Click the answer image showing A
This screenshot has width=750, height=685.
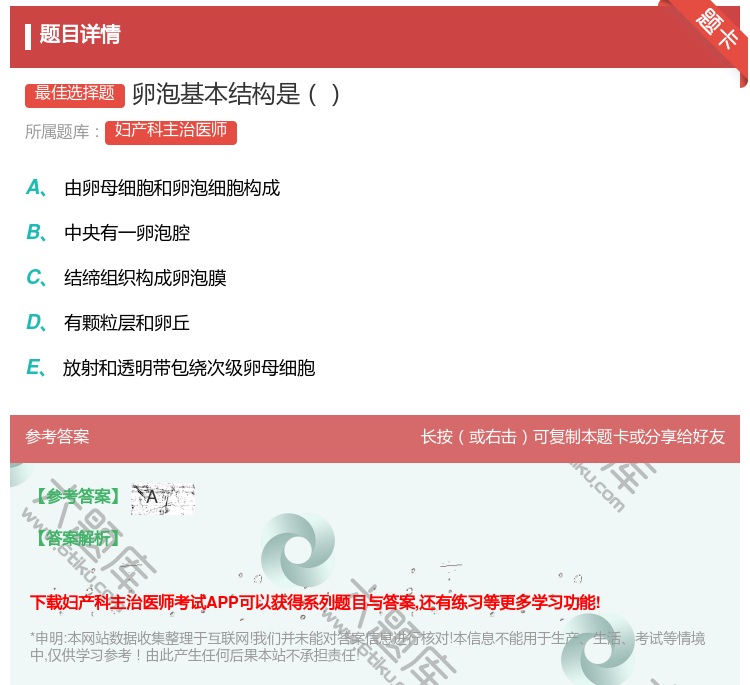[163, 498]
